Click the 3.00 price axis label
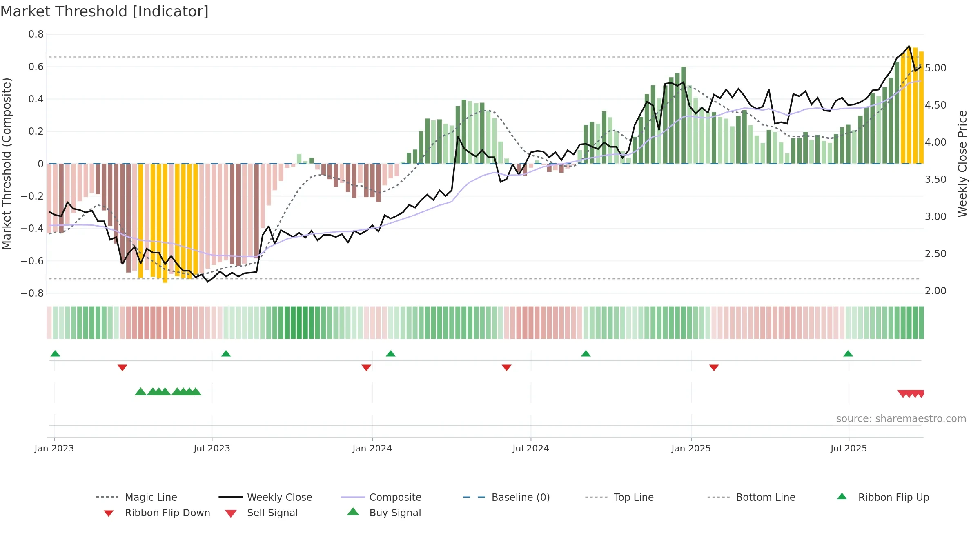980x551 pixels. (x=935, y=217)
